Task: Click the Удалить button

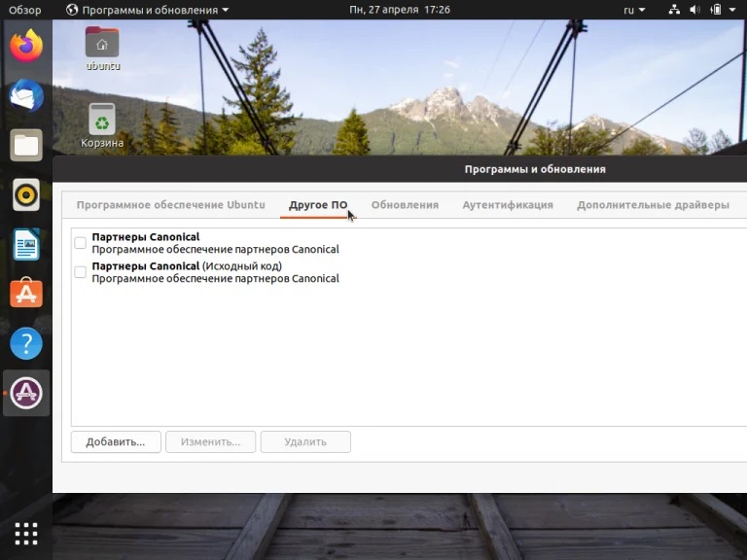Action: pos(305,442)
